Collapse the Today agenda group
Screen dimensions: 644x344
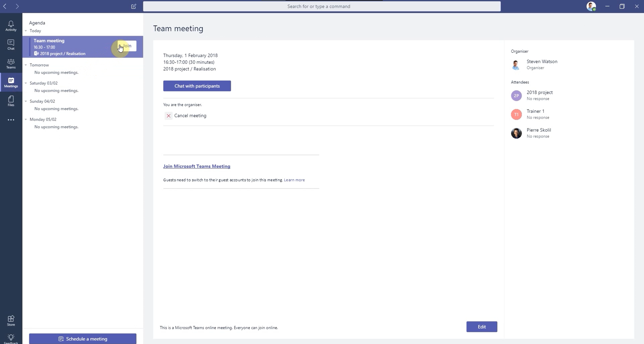click(26, 31)
